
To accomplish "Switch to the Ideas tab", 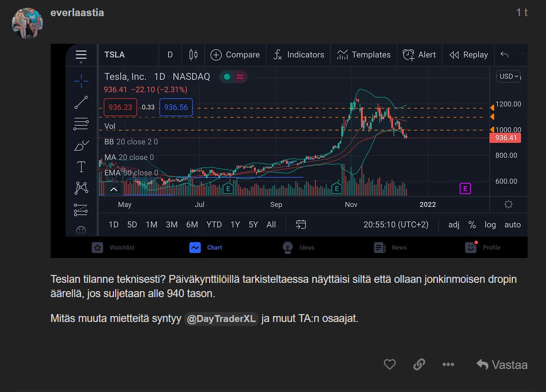I will click(298, 247).
